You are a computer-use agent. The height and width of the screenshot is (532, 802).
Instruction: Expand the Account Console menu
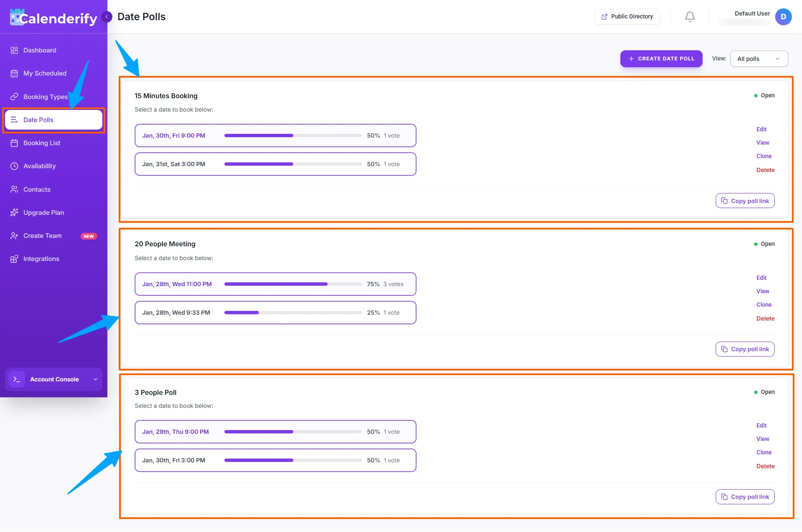coord(54,379)
